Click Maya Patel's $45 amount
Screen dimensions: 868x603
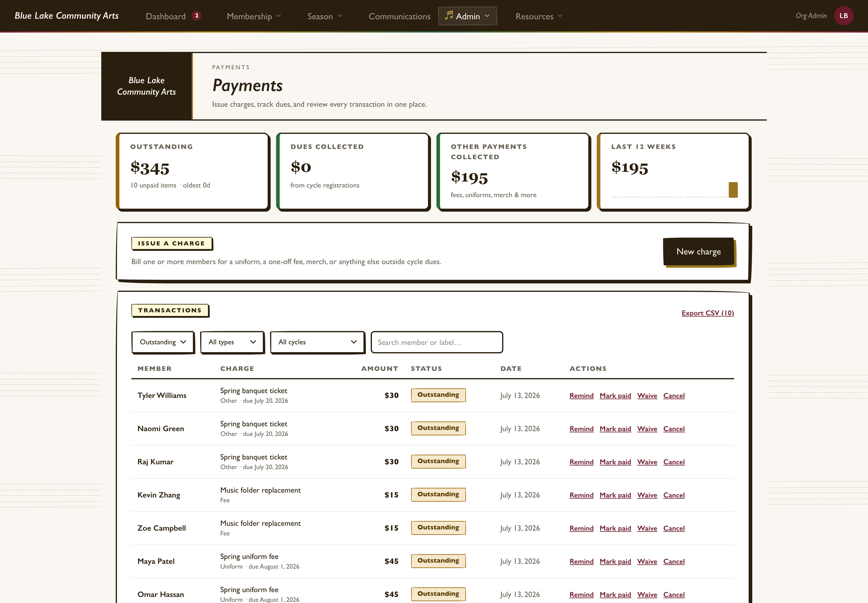[391, 562]
